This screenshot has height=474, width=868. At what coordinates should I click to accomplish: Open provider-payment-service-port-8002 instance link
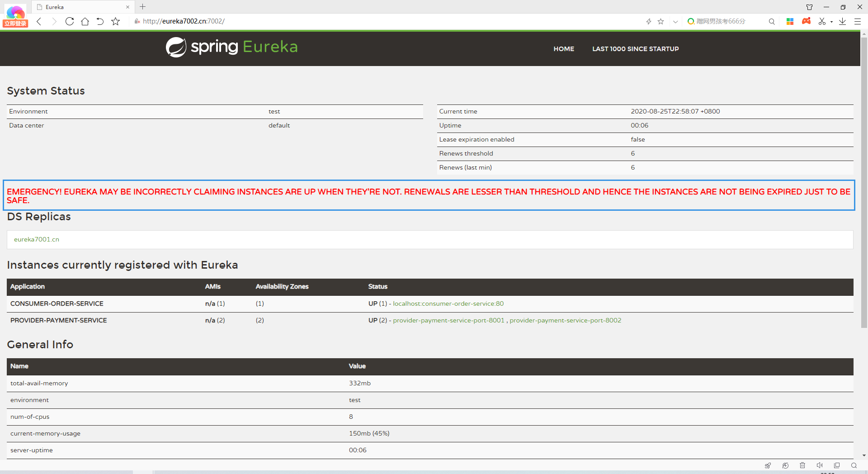coord(566,321)
